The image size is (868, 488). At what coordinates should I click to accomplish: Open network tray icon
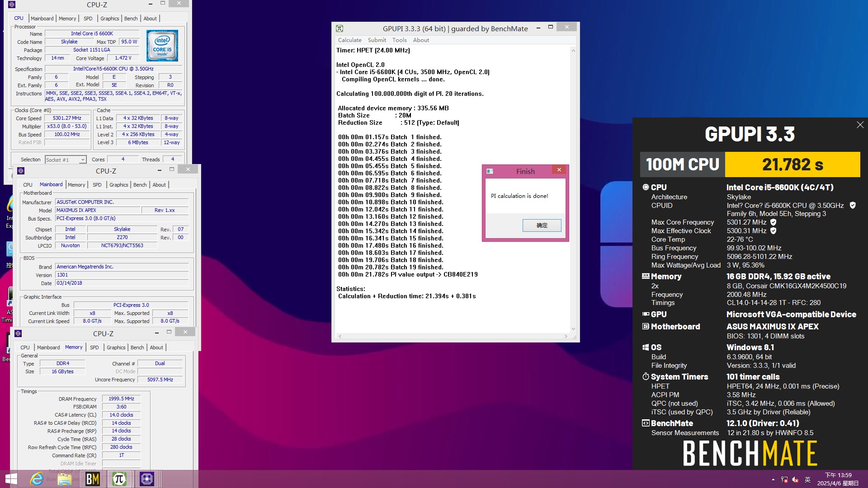pyautogui.click(x=784, y=479)
